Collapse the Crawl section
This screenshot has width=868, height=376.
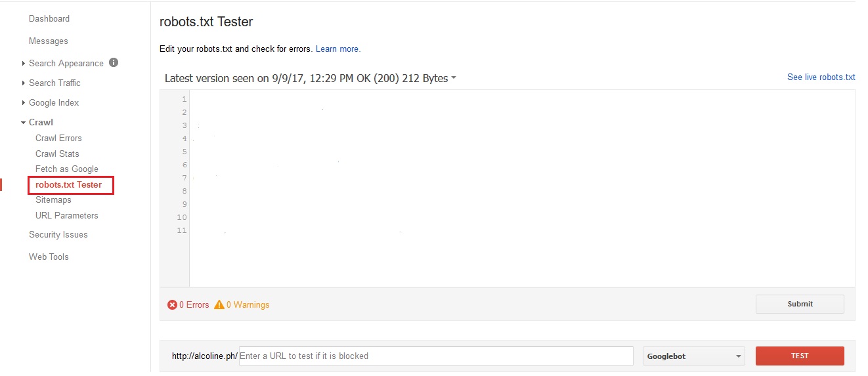pos(41,122)
